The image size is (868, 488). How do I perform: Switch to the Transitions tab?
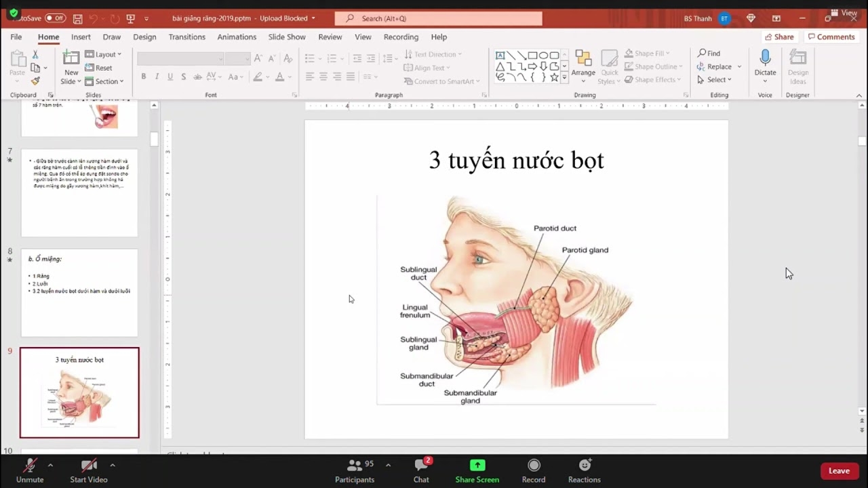point(187,37)
